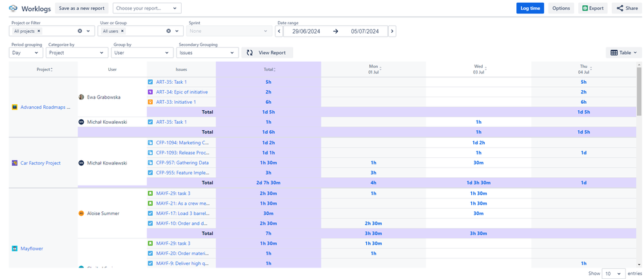Open the Advanced Roadmaps project link
The width and height of the screenshot is (644, 279).
[46, 107]
